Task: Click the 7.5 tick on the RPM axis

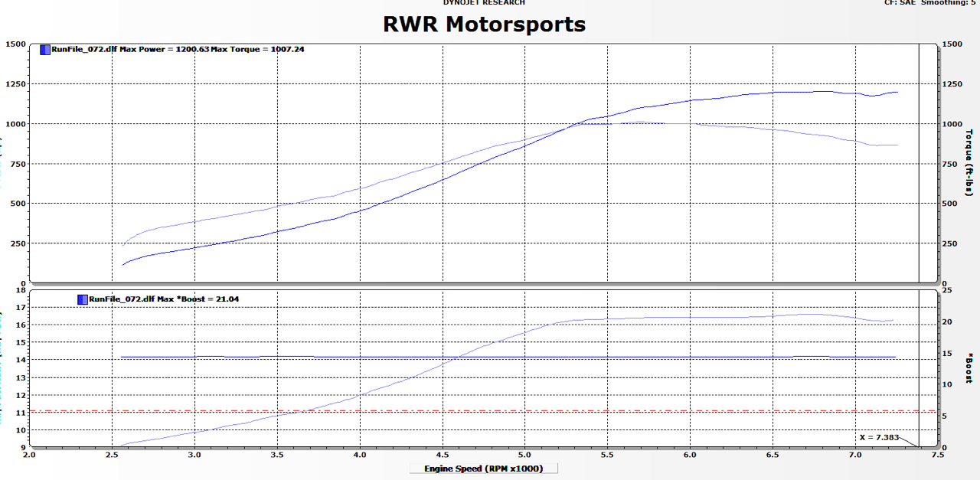Action: [938, 455]
